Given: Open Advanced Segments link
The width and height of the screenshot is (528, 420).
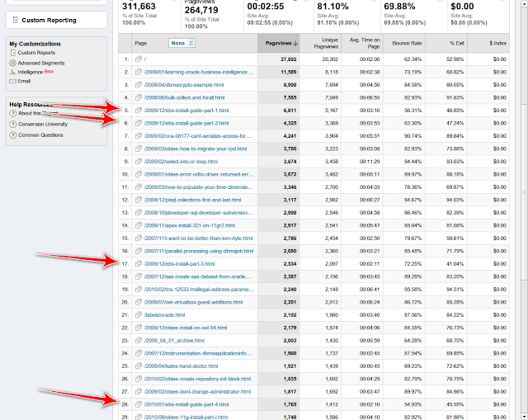Looking at the screenshot, I should click(41, 63).
